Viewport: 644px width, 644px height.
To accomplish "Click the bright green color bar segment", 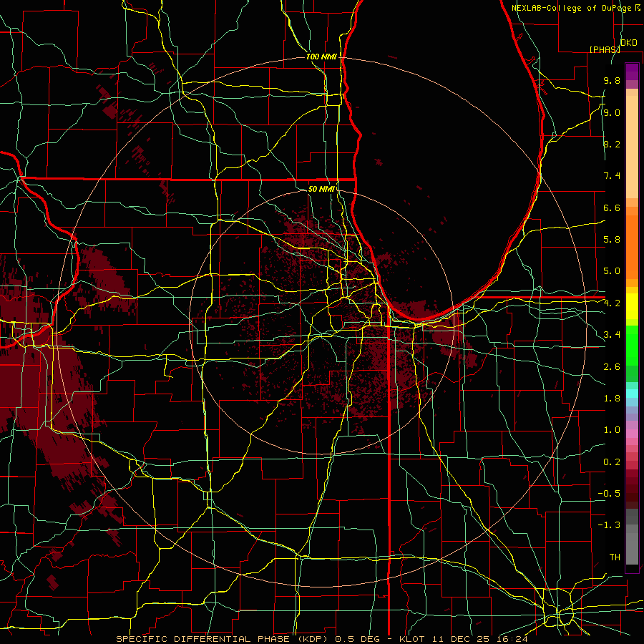I will tap(632, 345).
